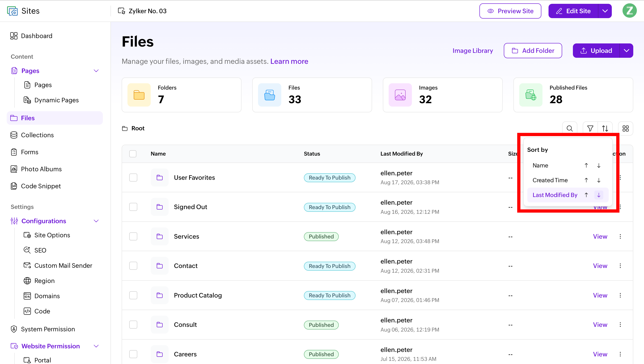Image resolution: width=644 pixels, height=364 pixels.
Task: Click the Published Files stat card
Action: pyautogui.click(x=573, y=95)
